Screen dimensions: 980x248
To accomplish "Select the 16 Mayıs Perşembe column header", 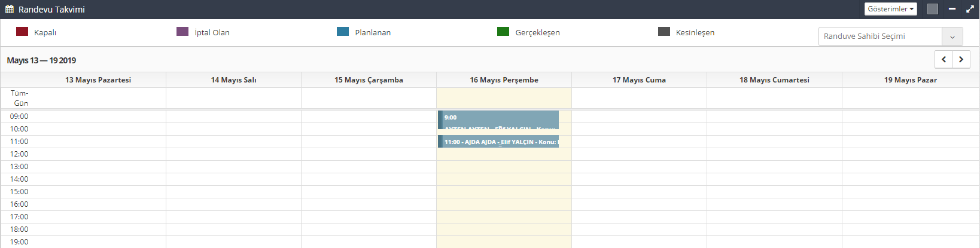I will pyautogui.click(x=504, y=80).
